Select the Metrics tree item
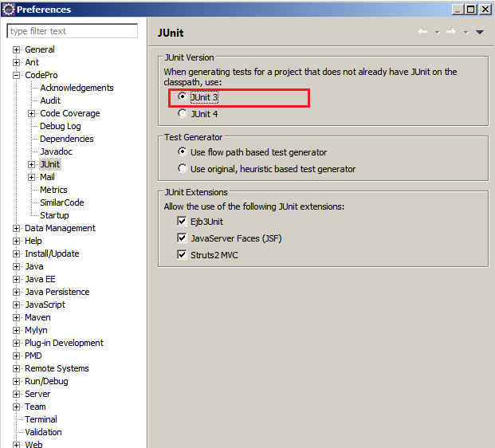Image resolution: width=495 pixels, height=448 pixels. click(53, 190)
